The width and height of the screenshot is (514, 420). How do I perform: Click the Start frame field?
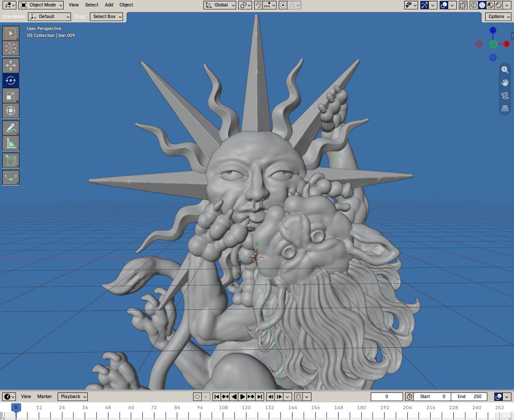(432, 396)
